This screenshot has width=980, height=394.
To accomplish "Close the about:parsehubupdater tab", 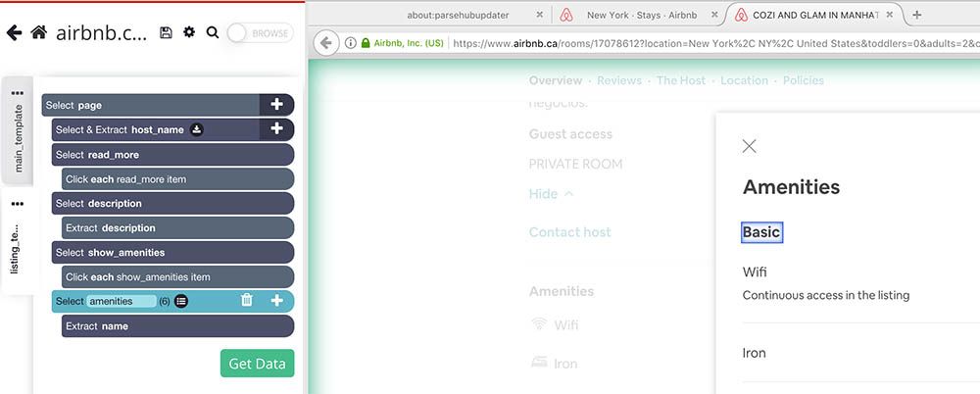I will pyautogui.click(x=539, y=15).
